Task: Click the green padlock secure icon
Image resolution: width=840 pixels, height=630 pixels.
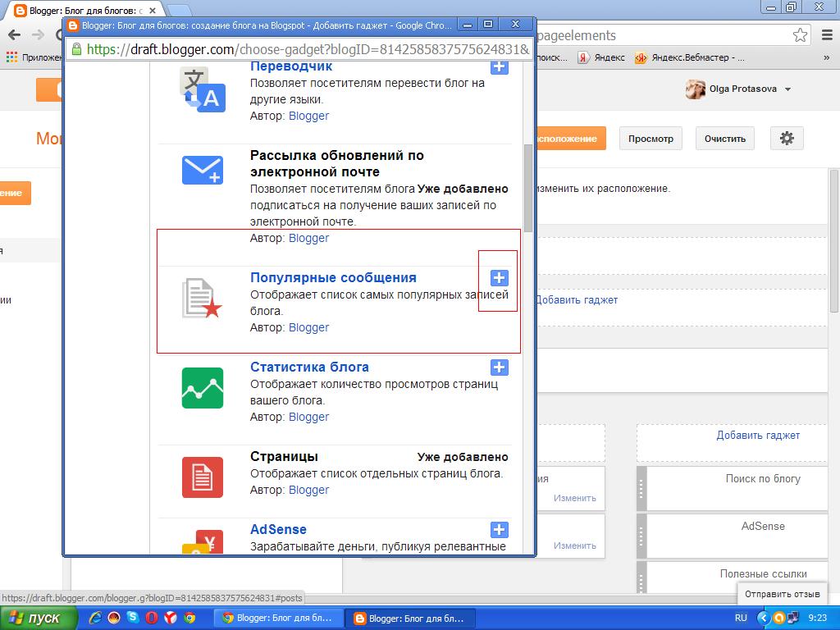Action: (76, 49)
